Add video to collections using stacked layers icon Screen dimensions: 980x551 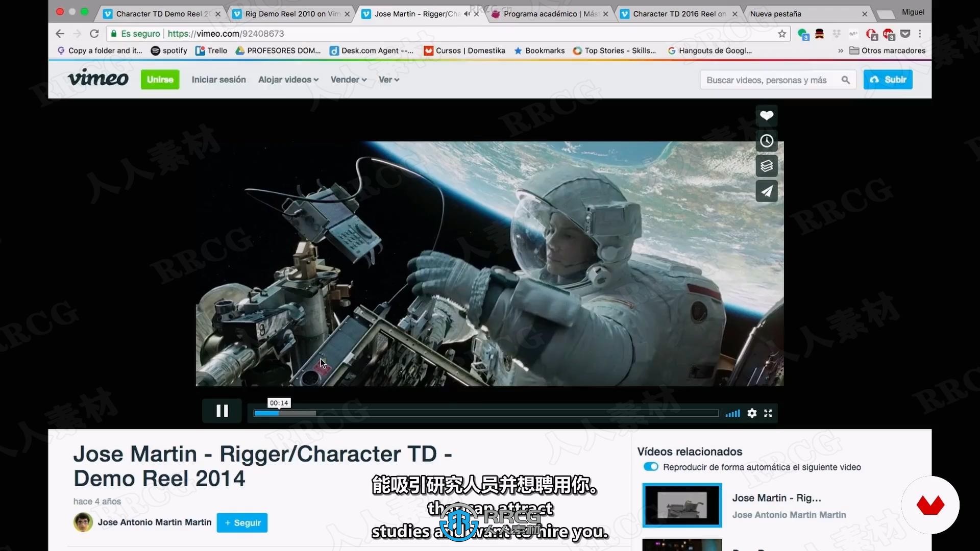pos(766,166)
